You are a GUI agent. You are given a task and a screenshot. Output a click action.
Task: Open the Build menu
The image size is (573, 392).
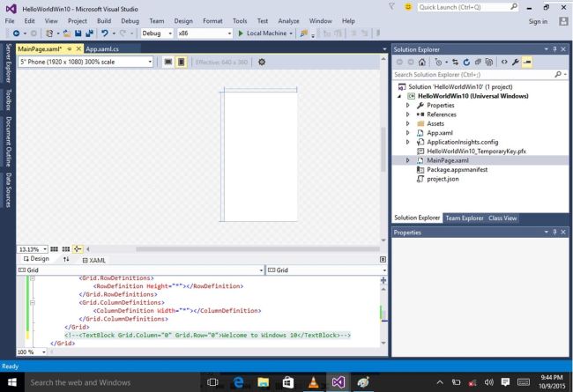[104, 21]
